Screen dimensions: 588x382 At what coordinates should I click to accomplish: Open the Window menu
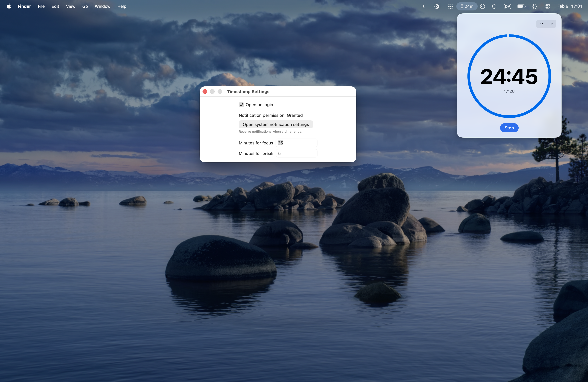point(102,6)
